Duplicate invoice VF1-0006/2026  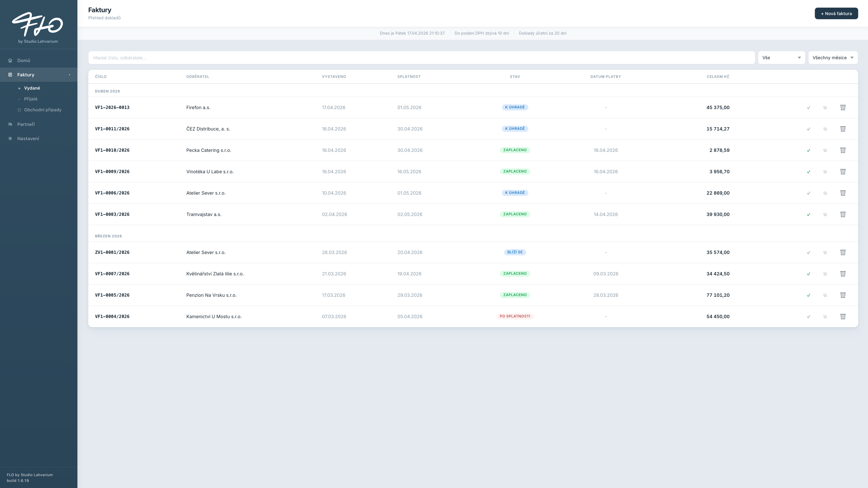[x=825, y=193]
